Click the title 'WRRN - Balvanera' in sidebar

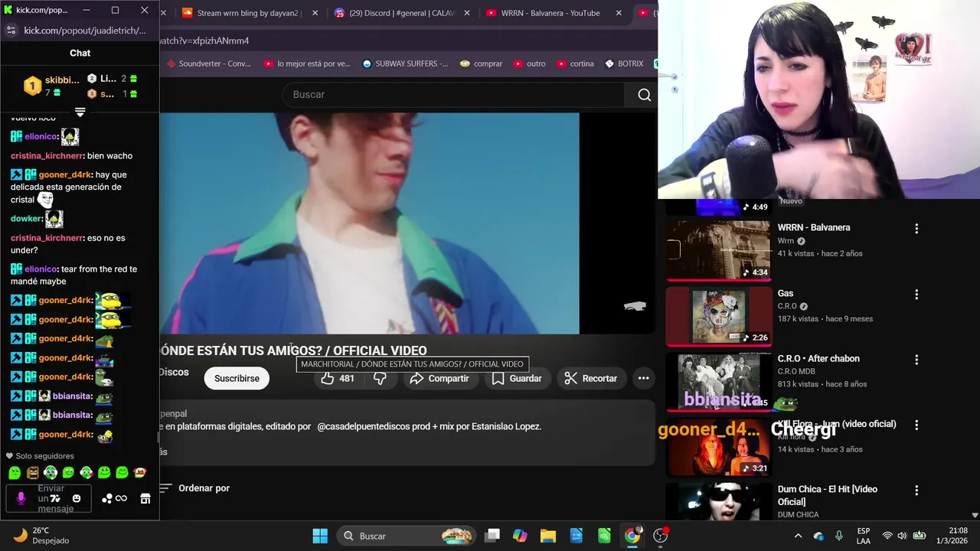[814, 227]
